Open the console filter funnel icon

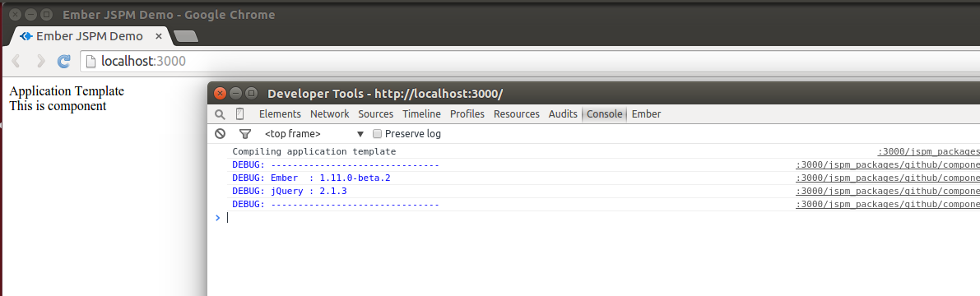245,134
